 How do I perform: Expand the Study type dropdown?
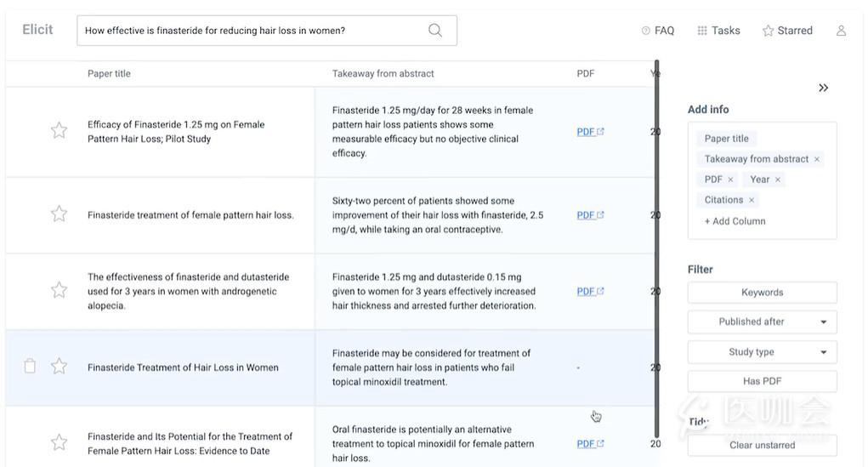(763, 352)
